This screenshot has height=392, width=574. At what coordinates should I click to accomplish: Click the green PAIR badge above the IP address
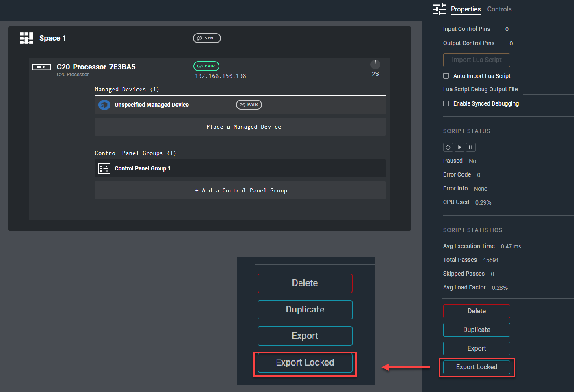206,66
